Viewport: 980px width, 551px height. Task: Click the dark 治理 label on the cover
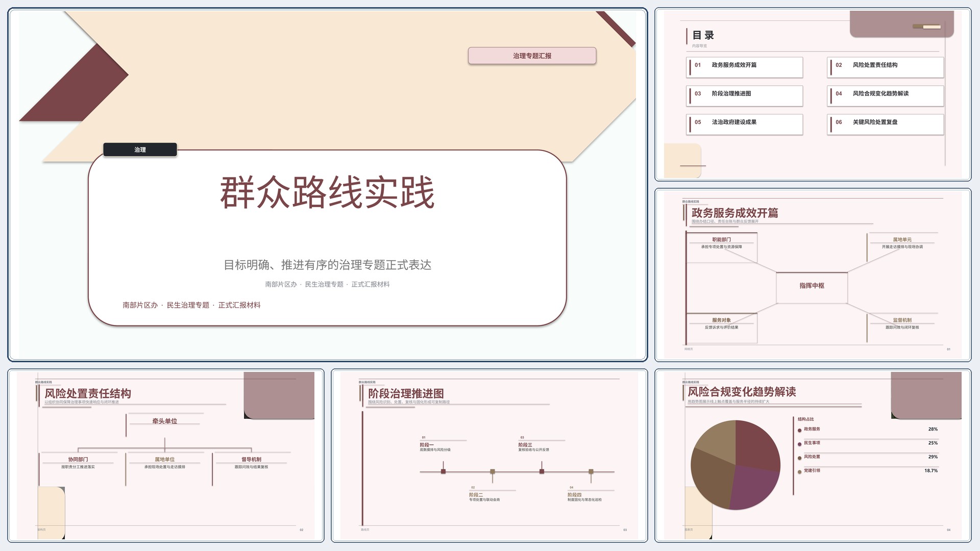click(140, 149)
